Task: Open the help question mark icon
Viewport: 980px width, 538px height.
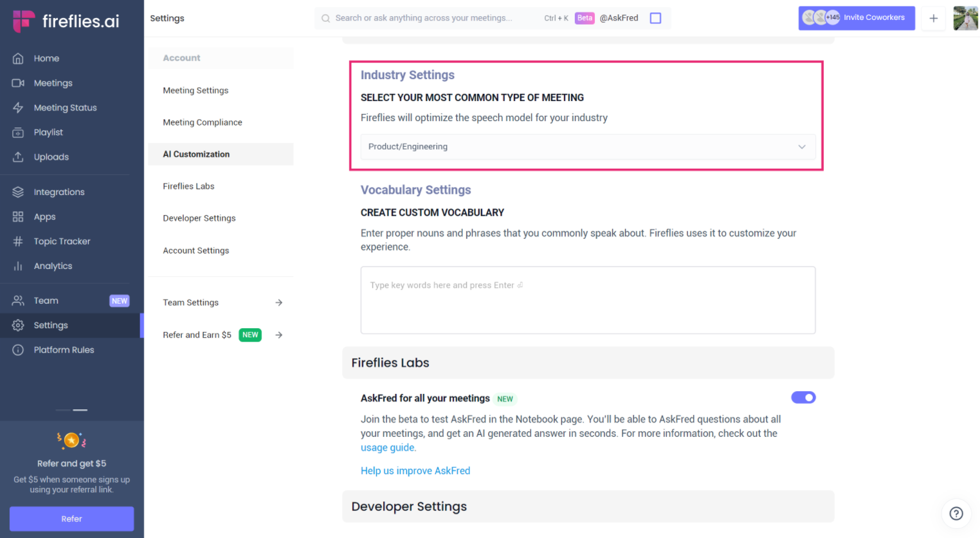Action: coord(956,514)
